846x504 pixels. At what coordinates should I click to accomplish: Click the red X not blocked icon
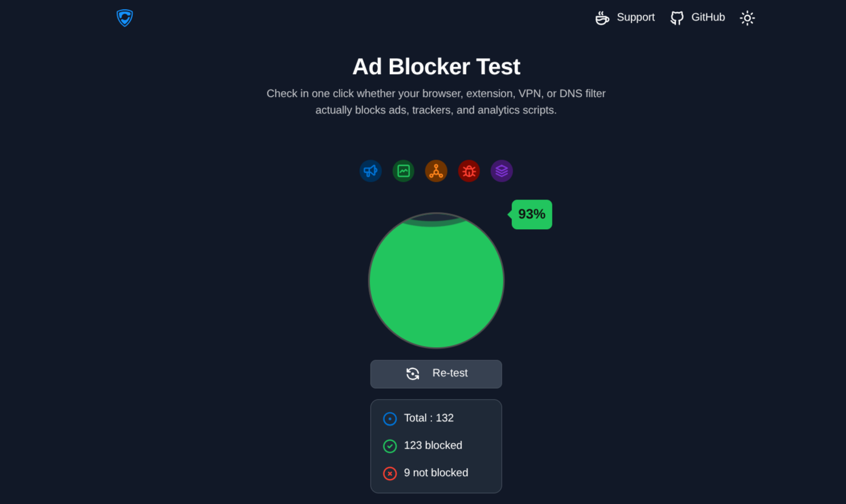point(390,473)
